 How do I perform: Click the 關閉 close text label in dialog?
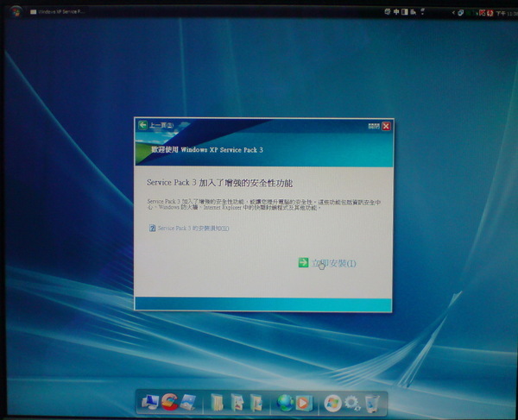[x=374, y=126]
